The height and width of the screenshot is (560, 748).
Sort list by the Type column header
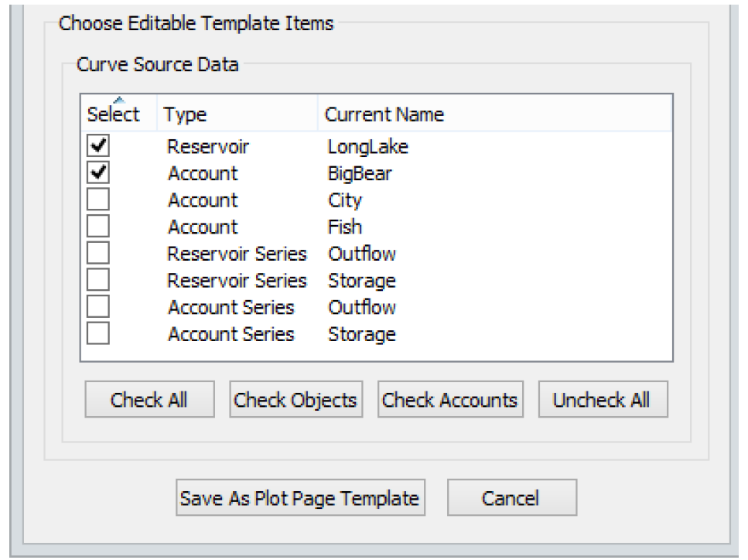pos(184,115)
